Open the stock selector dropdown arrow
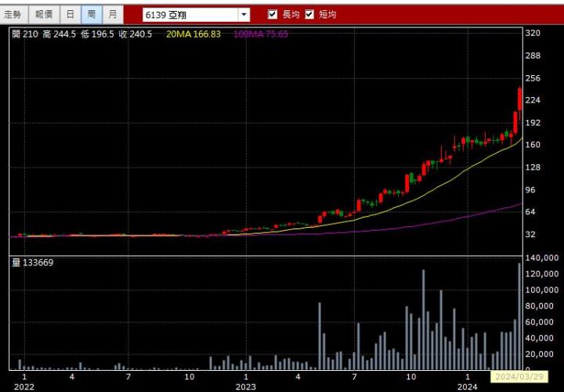The height and width of the screenshot is (392, 564). click(244, 15)
